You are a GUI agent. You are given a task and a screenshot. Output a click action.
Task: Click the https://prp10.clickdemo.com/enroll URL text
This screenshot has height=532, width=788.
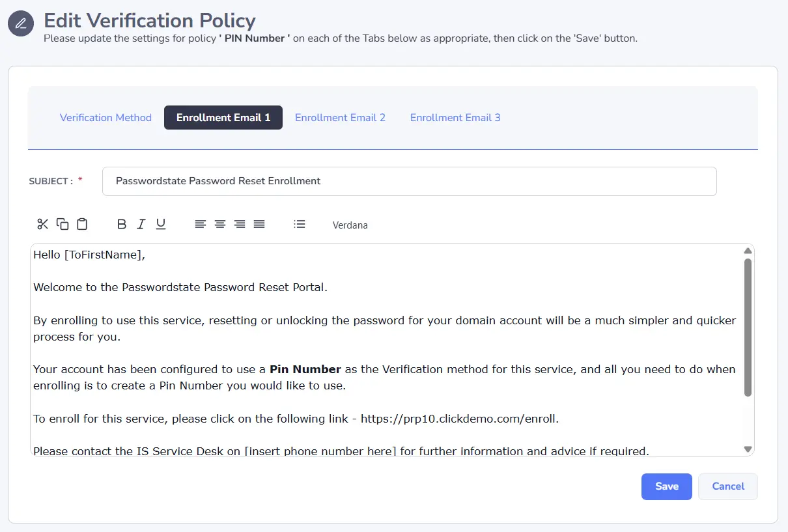click(x=460, y=419)
